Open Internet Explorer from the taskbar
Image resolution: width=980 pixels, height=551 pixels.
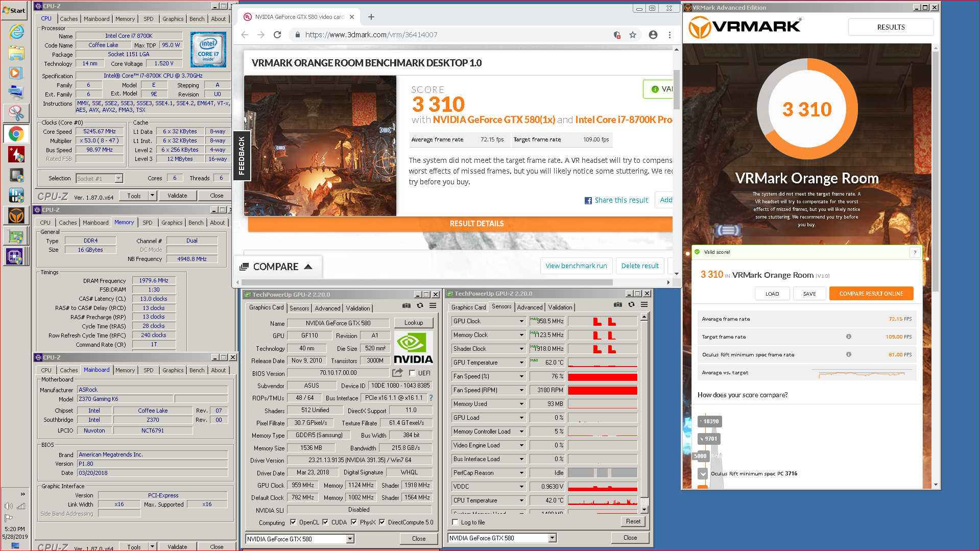(16, 32)
